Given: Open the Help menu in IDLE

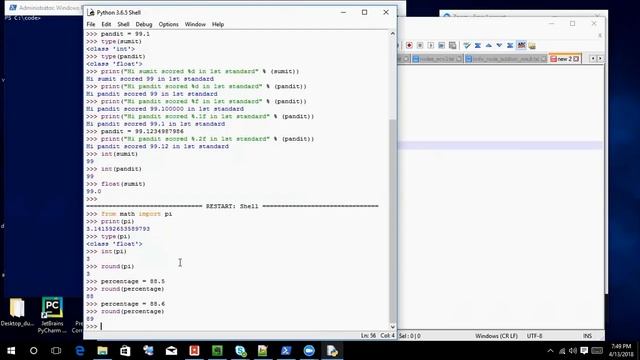Looking at the screenshot, I should click(x=218, y=24).
